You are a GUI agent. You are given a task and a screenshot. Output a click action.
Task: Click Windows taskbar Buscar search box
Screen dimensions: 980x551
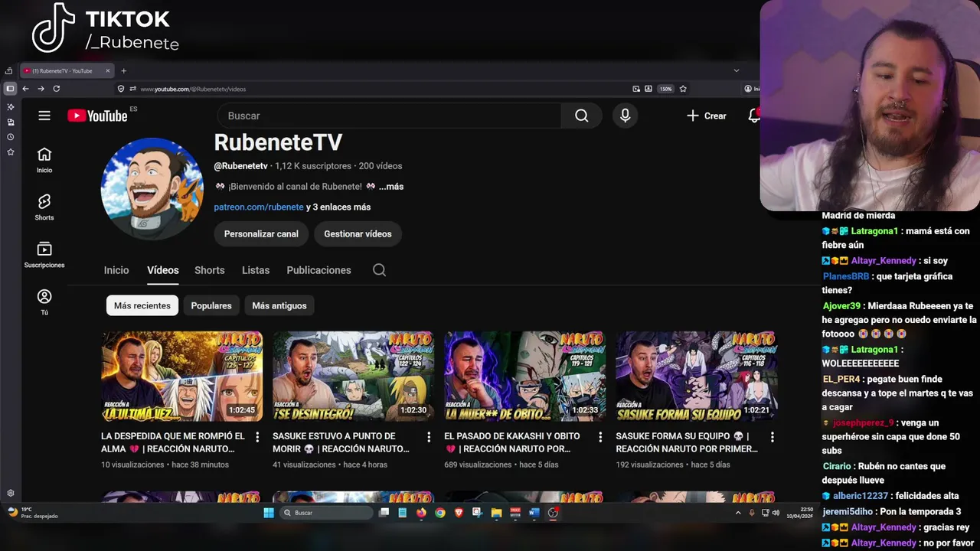click(x=326, y=513)
